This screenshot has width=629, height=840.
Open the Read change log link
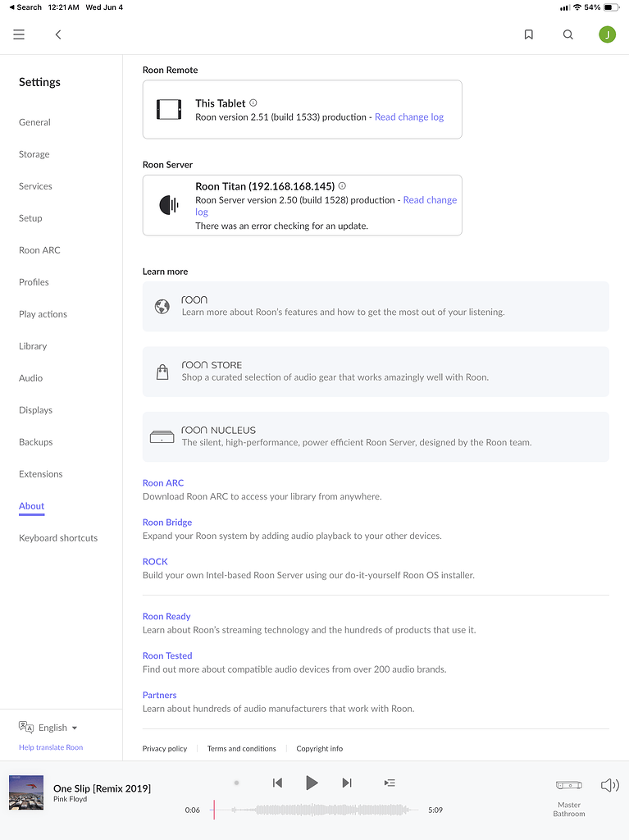point(409,116)
